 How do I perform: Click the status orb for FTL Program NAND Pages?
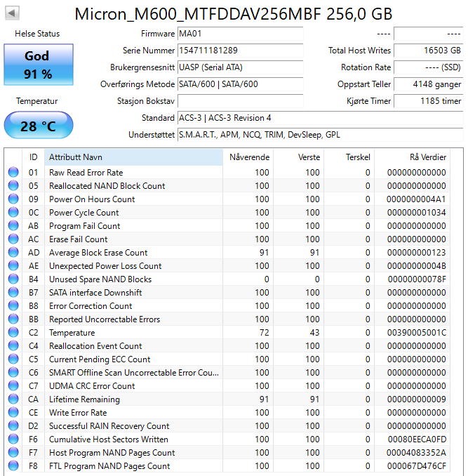click(x=13, y=466)
